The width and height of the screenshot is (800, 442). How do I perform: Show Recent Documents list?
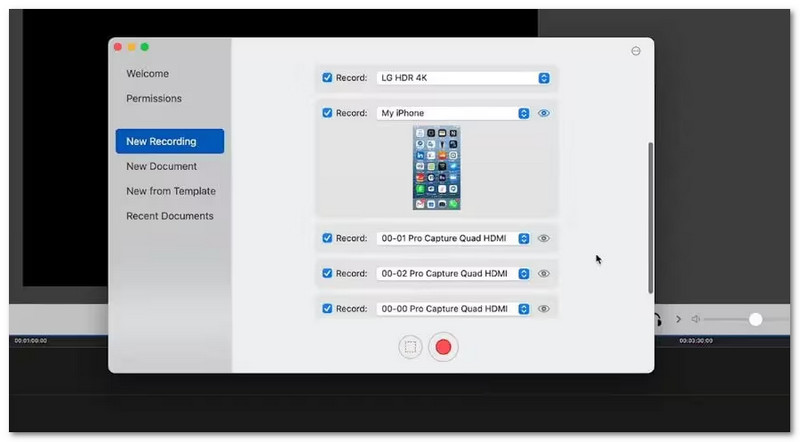click(170, 216)
